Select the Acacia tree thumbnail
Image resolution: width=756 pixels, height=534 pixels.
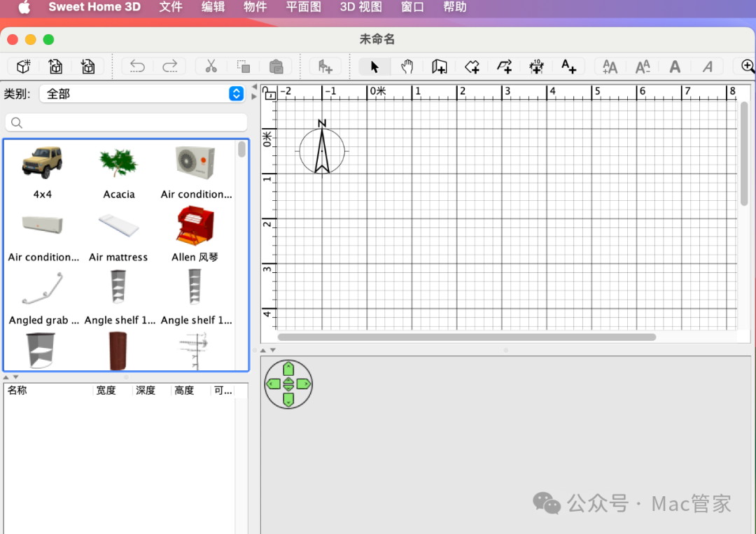(x=118, y=164)
